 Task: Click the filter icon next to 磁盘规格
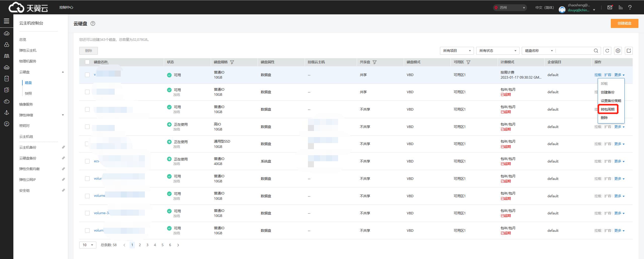(232, 62)
